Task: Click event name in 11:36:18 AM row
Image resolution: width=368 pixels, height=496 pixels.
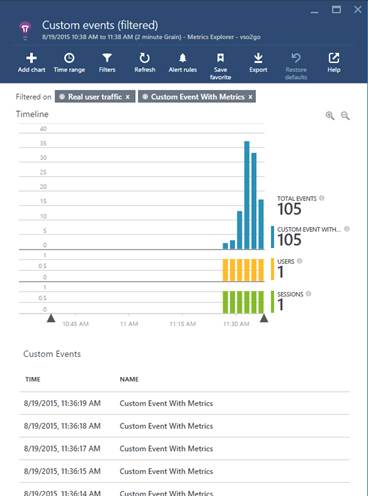Action: tap(166, 426)
